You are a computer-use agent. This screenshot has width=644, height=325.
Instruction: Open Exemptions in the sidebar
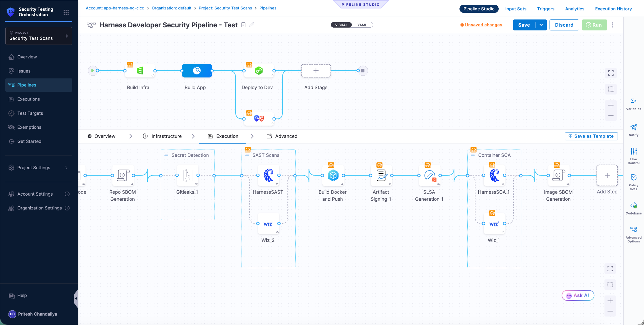pyautogui.click(x=39, y=127)
